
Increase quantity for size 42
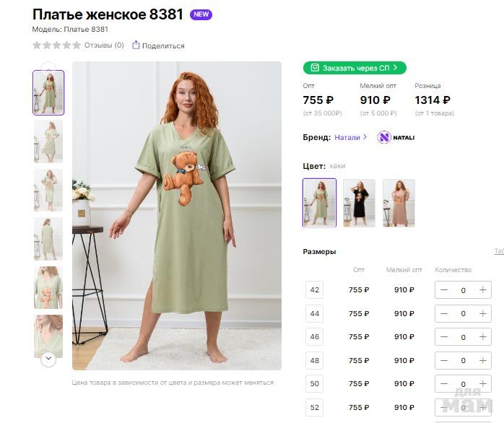[x=482, y=290]
